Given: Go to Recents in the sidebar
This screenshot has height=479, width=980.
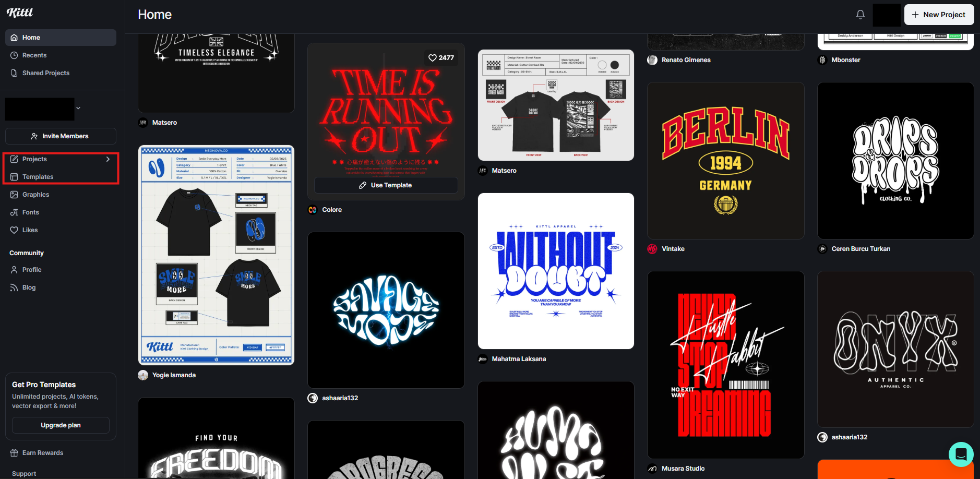Looking at the screenshot, I should (34, 55).
